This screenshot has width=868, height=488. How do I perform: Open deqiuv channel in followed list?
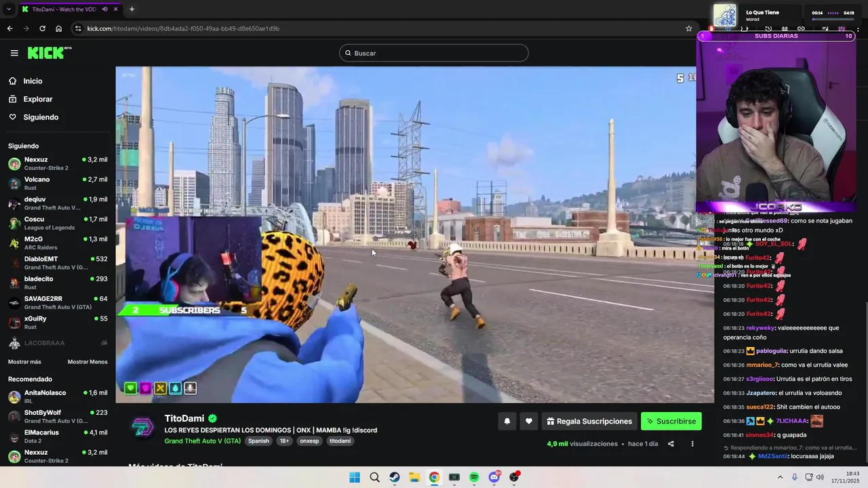[58, 203]
